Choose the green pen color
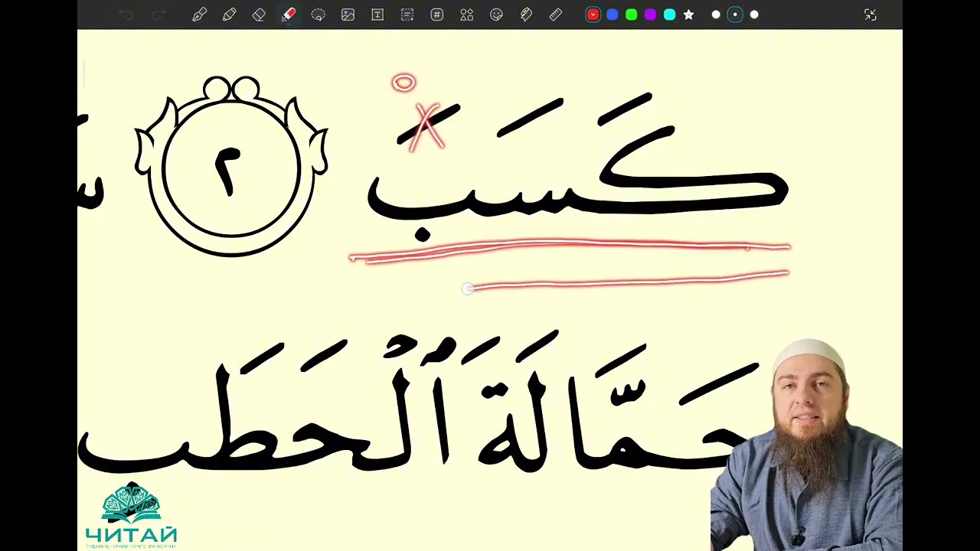This screenshot has height=551, width=980. click(631, 15)
